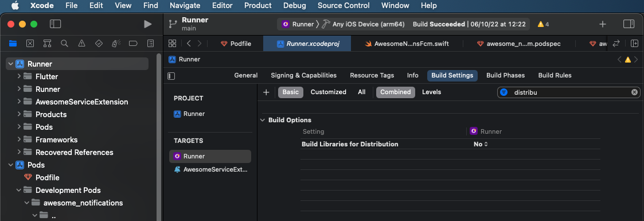Open the Apple menu

[15, 6]
